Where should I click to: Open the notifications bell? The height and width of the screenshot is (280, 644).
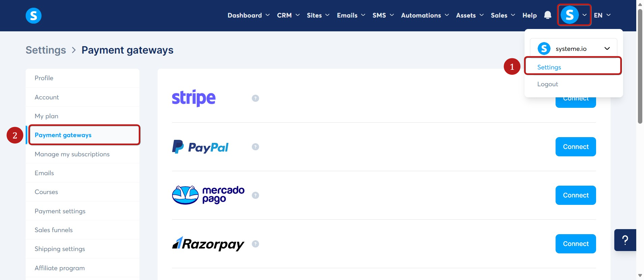click(547, 15)
